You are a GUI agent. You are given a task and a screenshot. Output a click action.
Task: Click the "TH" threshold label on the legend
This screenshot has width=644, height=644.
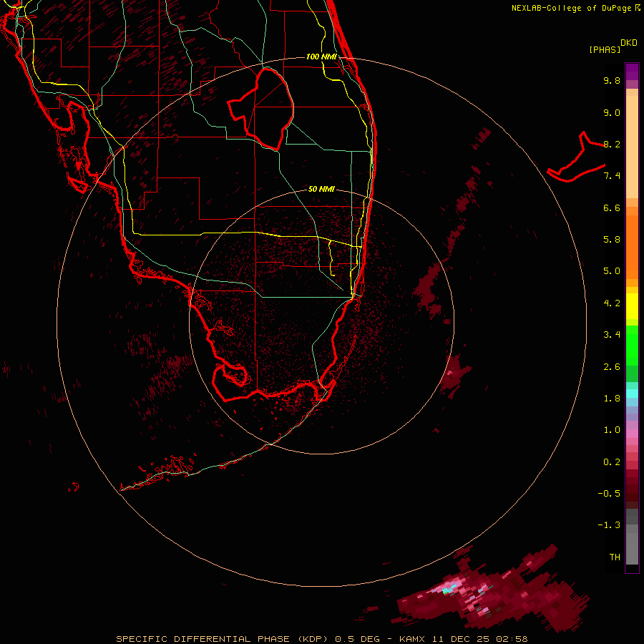click(615, 557)
